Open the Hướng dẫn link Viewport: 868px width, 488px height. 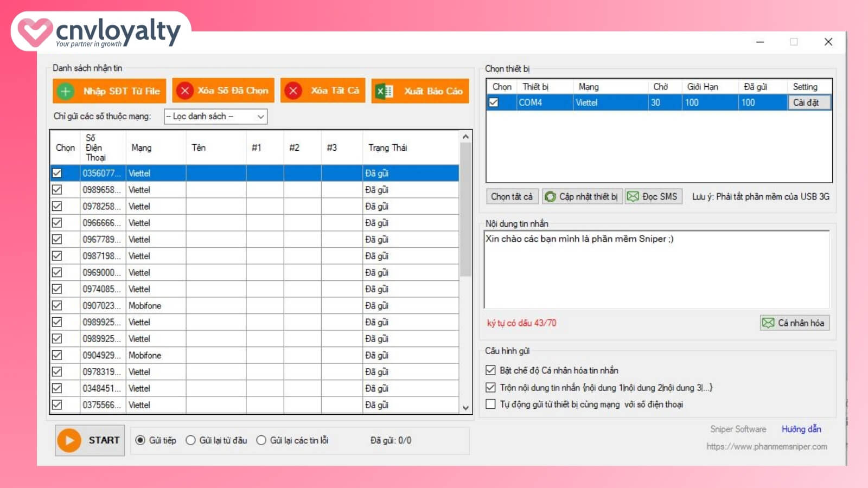pyautogui.click(x=801, y=429)
